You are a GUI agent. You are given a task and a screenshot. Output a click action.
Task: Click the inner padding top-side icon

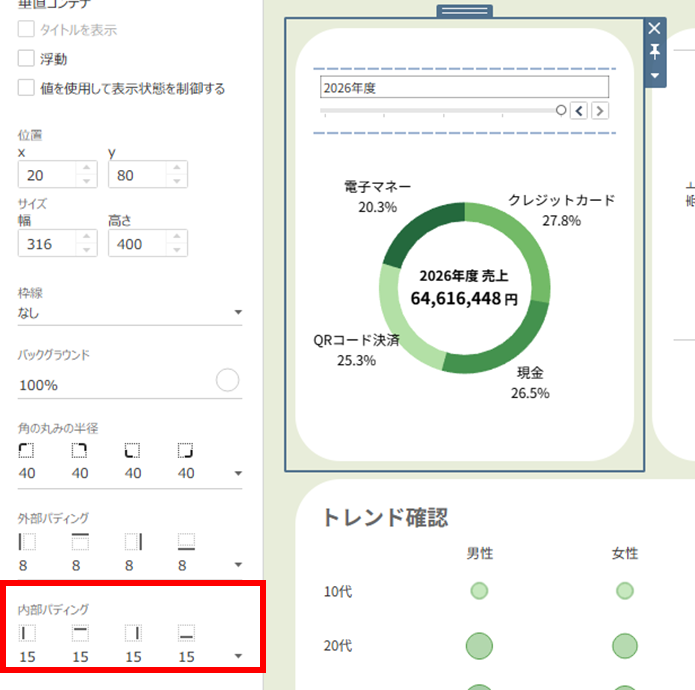coord(80,632)
